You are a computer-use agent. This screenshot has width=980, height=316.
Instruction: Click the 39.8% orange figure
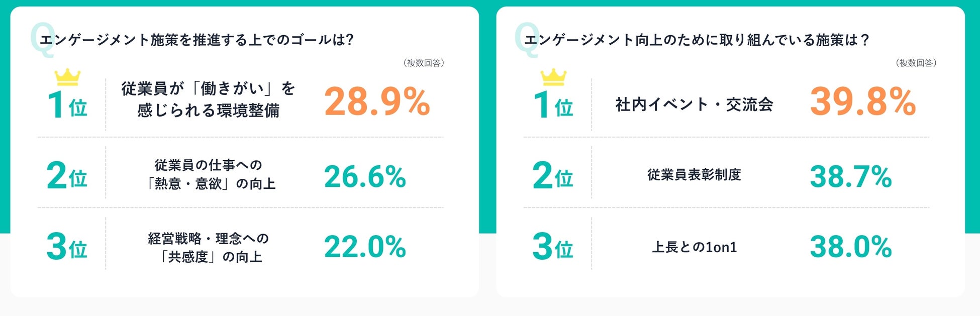pos(862,102)
